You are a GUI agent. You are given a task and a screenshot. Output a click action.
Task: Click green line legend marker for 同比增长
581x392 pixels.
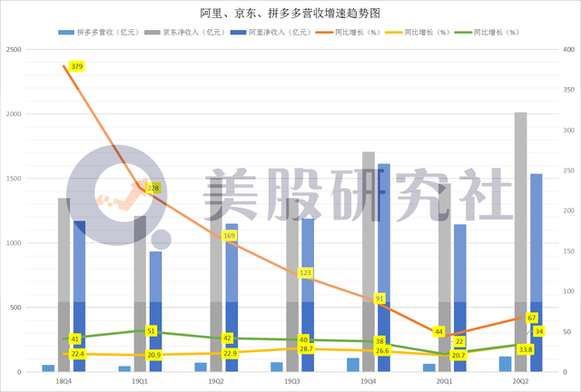coord(463,33)
